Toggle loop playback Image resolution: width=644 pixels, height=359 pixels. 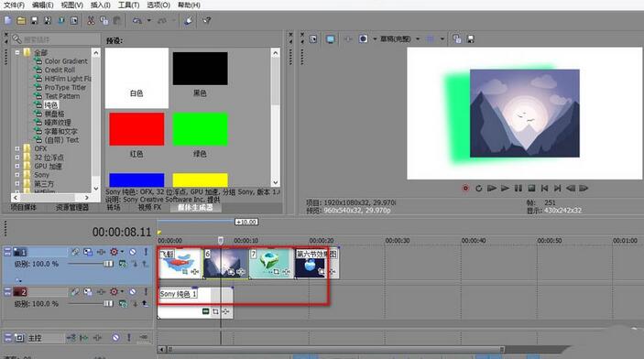click(478, 188)
